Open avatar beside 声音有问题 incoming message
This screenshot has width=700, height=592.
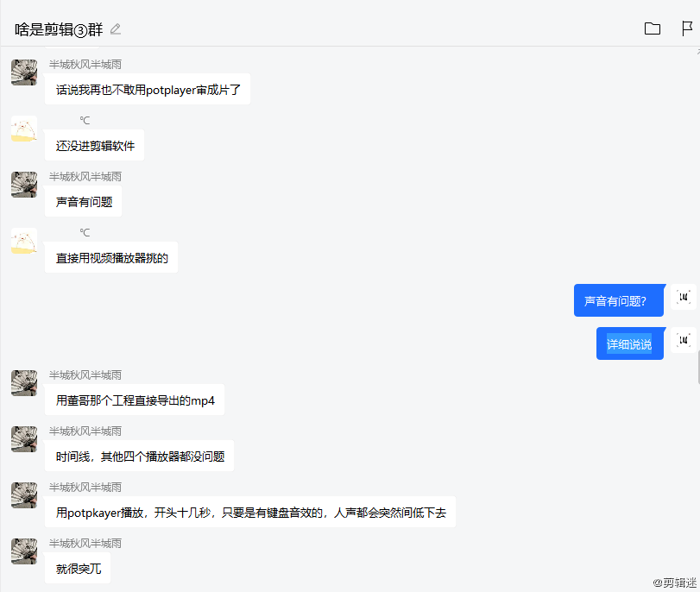(24, 185)
